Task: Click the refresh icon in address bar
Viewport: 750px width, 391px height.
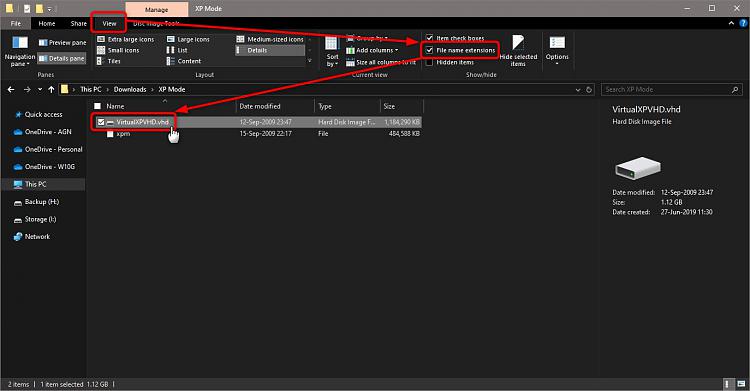Action: [589, 89]
